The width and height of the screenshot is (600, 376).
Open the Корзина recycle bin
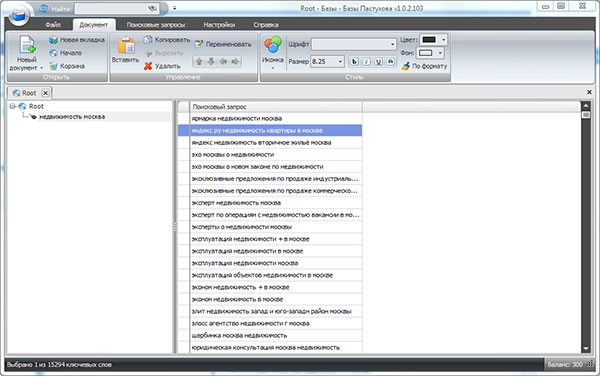pos(67,66)
